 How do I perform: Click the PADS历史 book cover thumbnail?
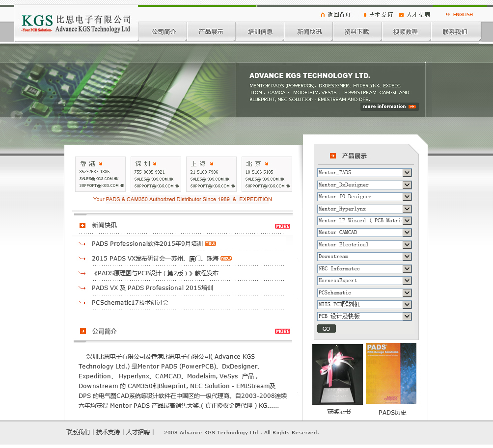tap(391, 373)
